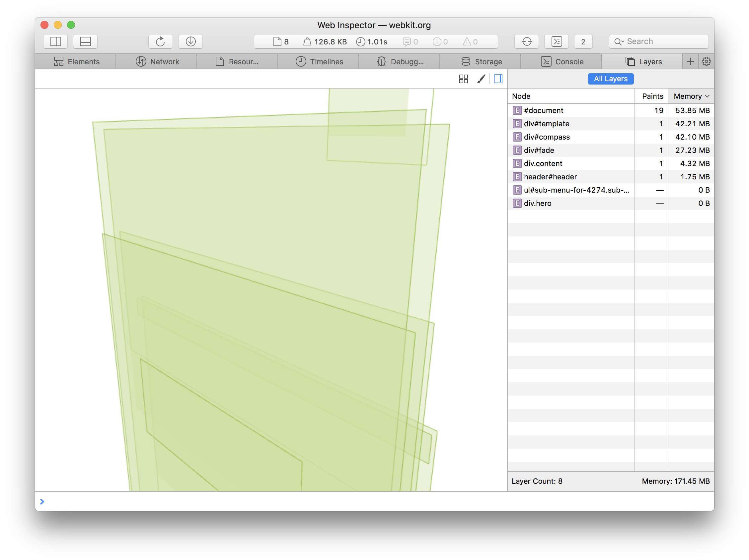Image resolution: width=749 pixels, height=560 pixels.
Task: Dock the inspector to the side
Action: tap(55, 41)
